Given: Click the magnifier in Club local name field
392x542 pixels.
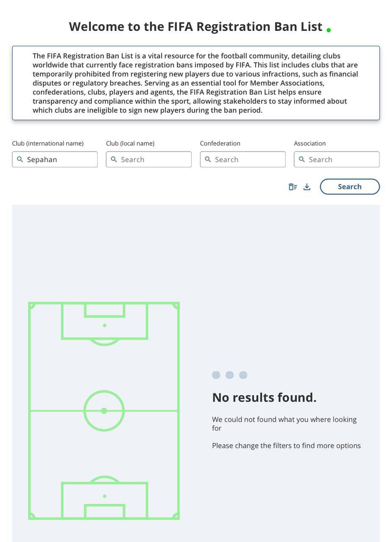Looking at the screenshot, I should pyautogui.click(x=114, y=159).
